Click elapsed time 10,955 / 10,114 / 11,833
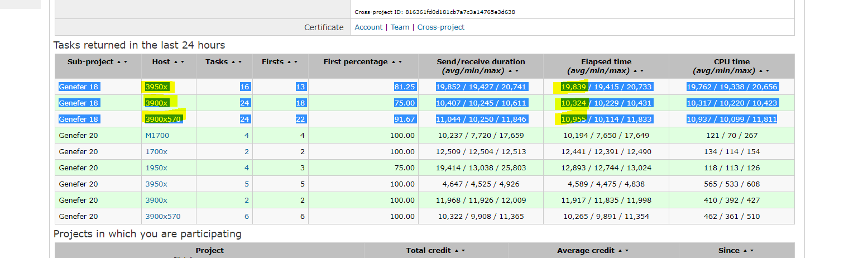The width and height of the screenshot is (868, 258). point(606,119)
